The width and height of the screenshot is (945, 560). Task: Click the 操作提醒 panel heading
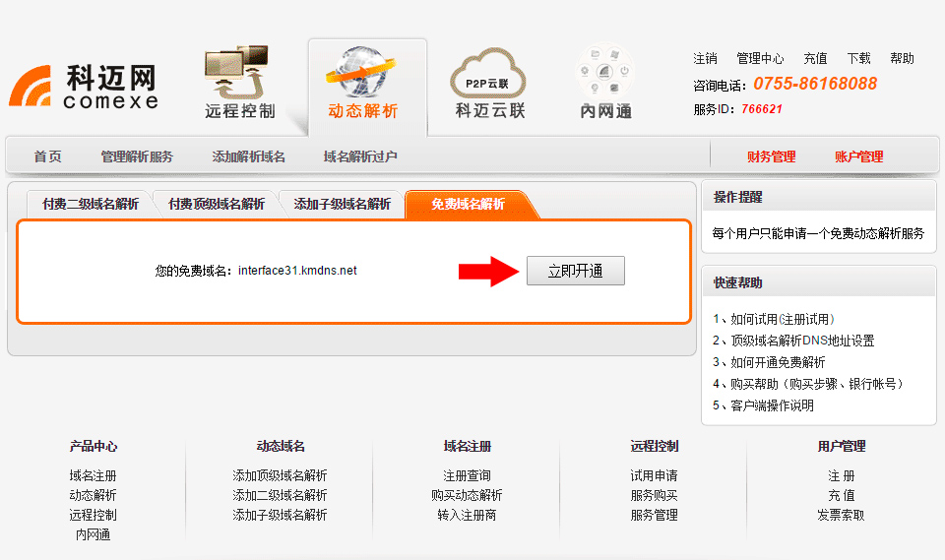pos(737,197)
